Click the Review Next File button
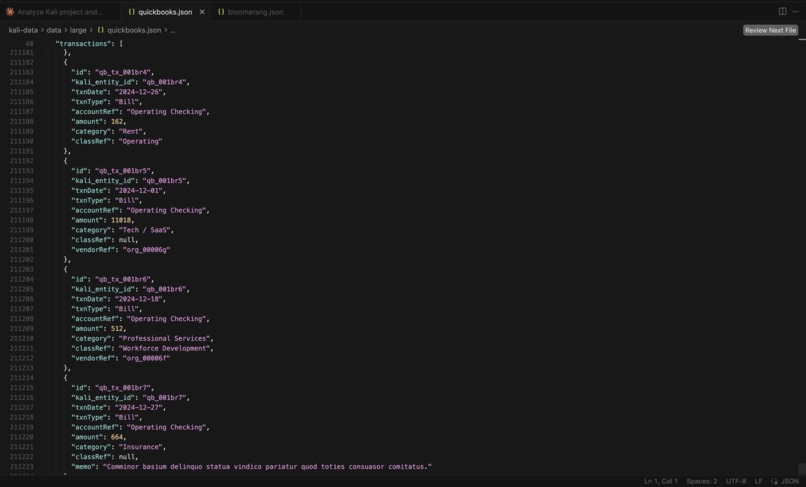806x487 pixels. 770,30
